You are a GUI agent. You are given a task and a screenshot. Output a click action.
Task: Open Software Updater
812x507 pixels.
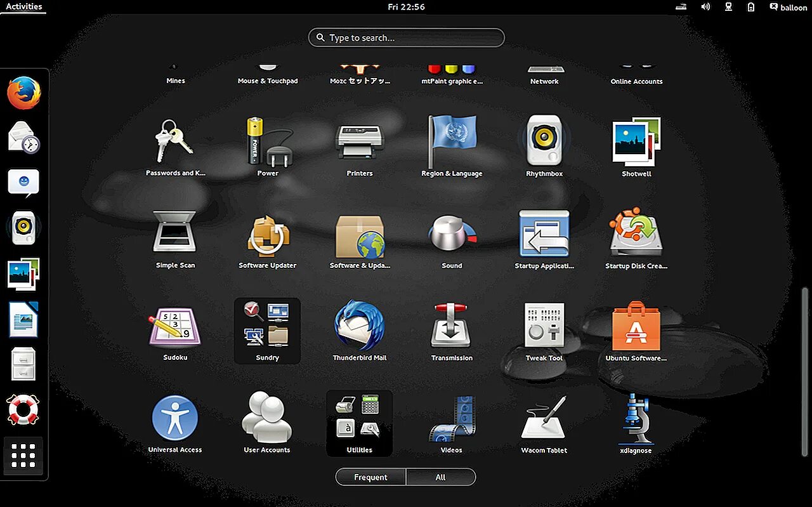click(268, 240)
